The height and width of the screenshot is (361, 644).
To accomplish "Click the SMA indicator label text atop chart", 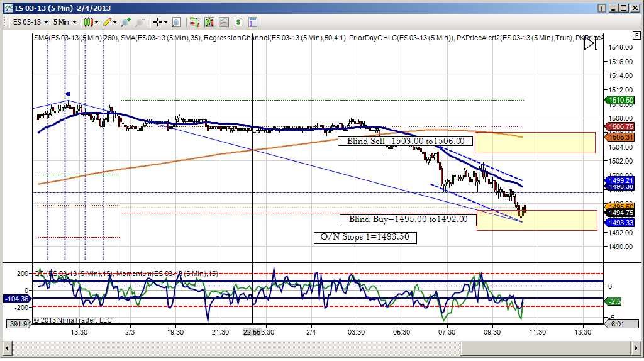I will [x=77, y=38].
